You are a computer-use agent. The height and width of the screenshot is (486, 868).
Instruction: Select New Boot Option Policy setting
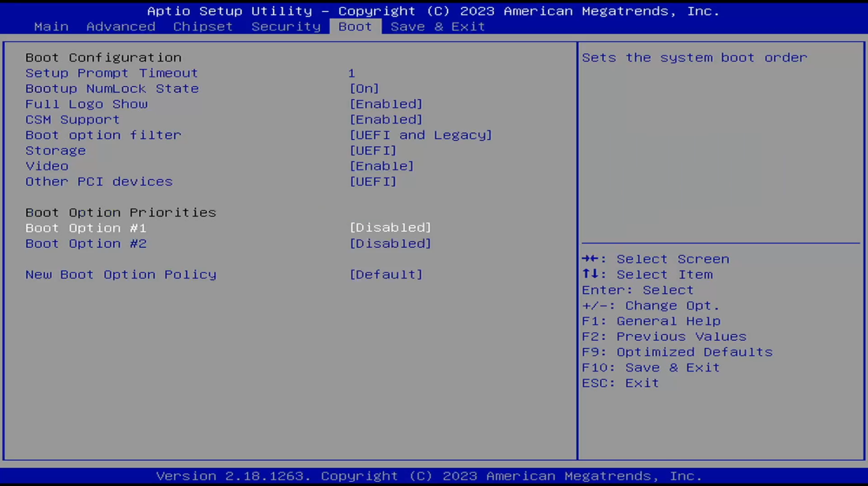(121, 275)
